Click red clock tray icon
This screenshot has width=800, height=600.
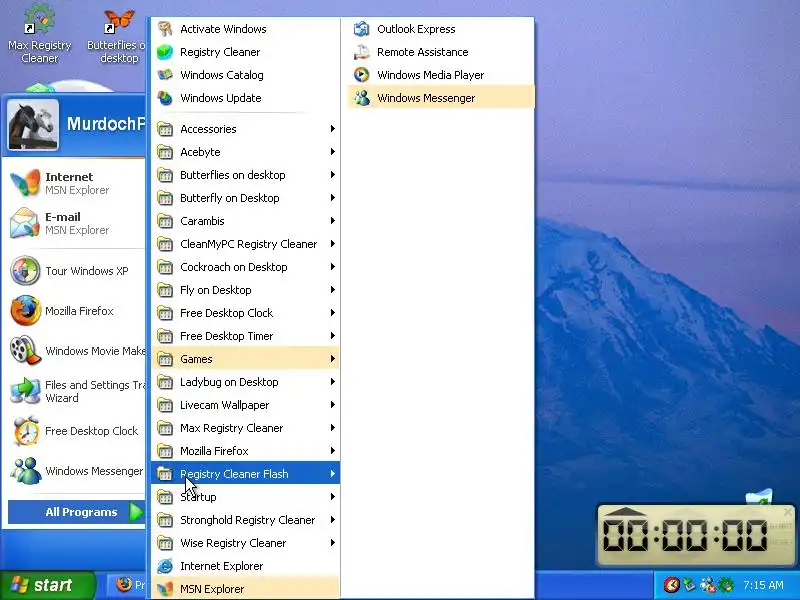point(671,585)
